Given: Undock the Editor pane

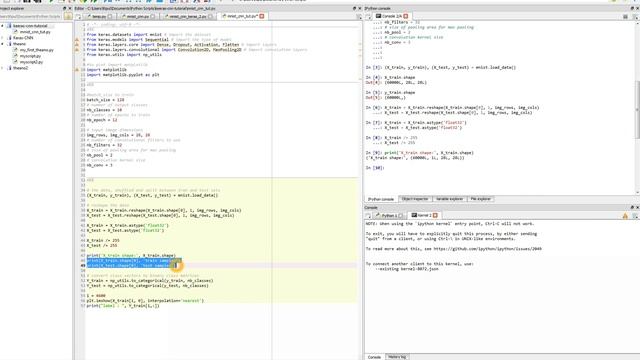Looking at the screenshot, I should click(354, 8).
